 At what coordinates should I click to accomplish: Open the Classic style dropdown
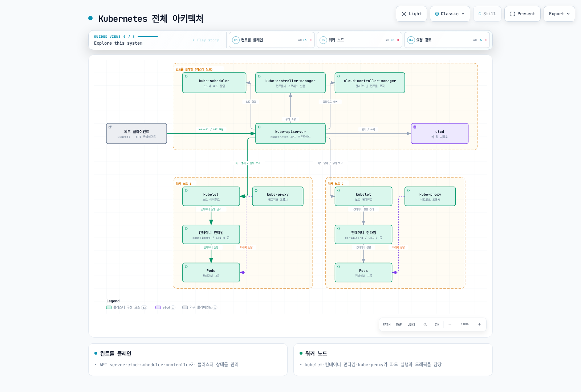[450, 14]
